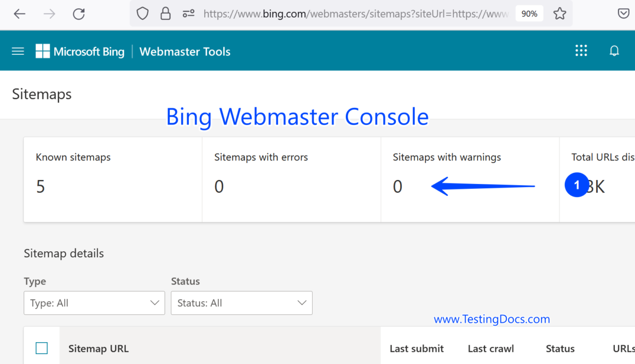Open the hamburger navigation menu
Image resolution: width=635 pixels, height=364 pixels.
(x=18, y=51)
